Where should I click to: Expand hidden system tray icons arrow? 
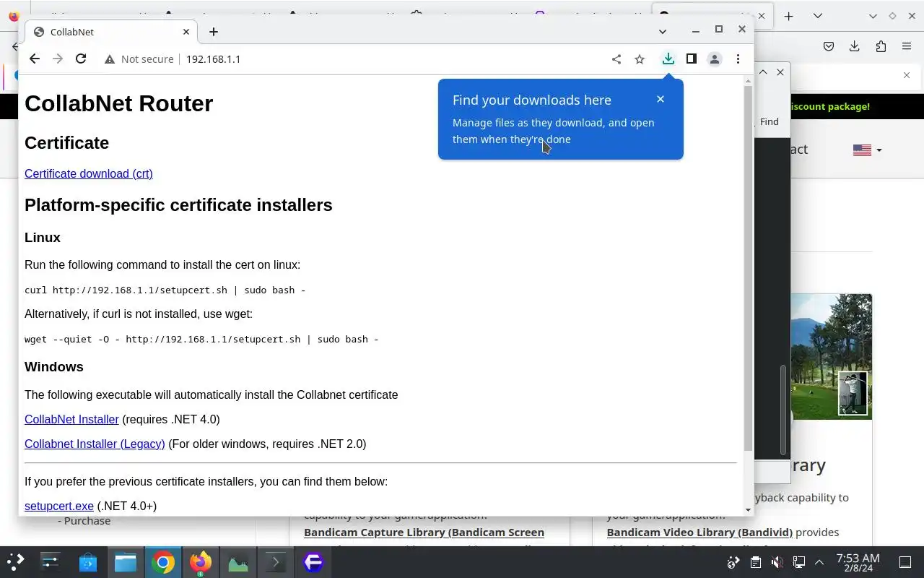click(819, 562)
